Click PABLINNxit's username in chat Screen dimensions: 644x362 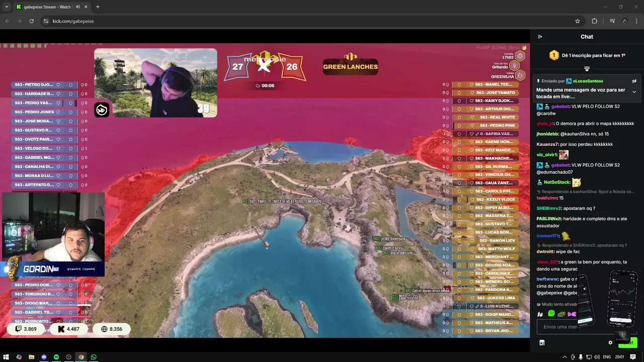549,219
